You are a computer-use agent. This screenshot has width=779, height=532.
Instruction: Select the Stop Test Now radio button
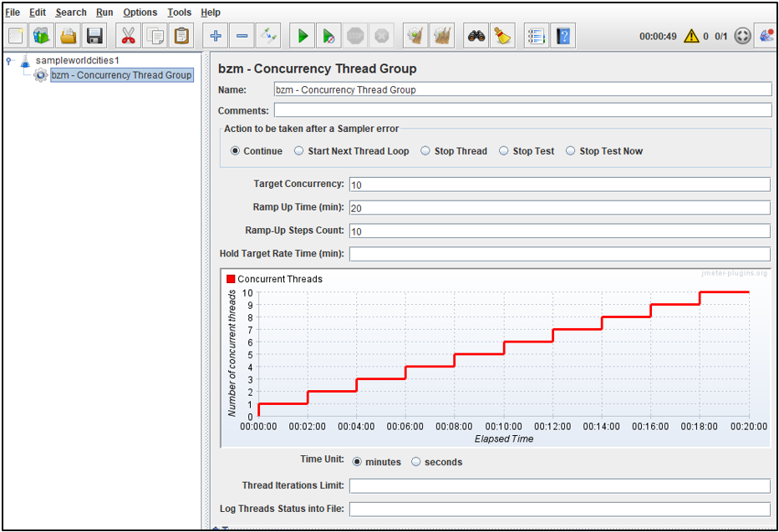click(x=570, y=151)
